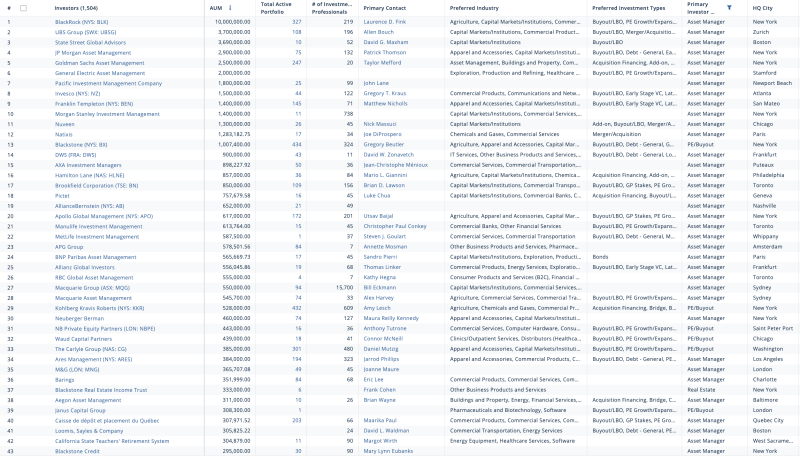Screen dimensions: 800x458
Task: Open the BlackRock (NYS: BLK) investor link
Action: point(82,22)
